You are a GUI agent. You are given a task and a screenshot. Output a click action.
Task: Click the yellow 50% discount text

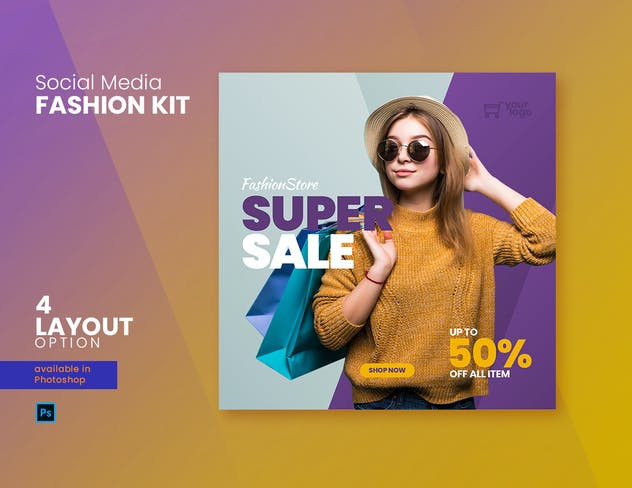490,353
